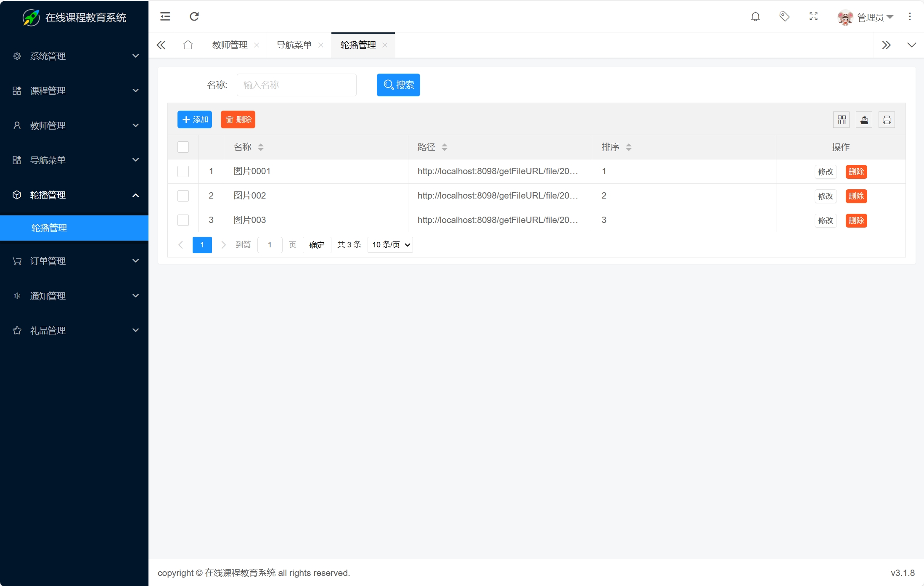The width and height of the screenshot is (924, 586).
Task: Click 修改 for the 图片002 row
Action: pos(825,196)
